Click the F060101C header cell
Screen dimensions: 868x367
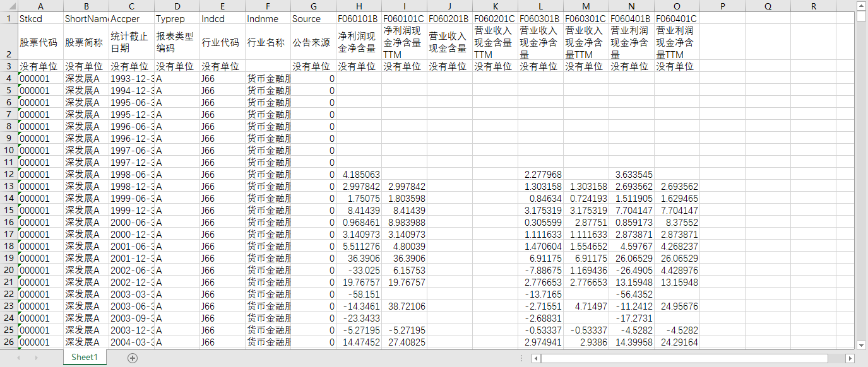405,18
